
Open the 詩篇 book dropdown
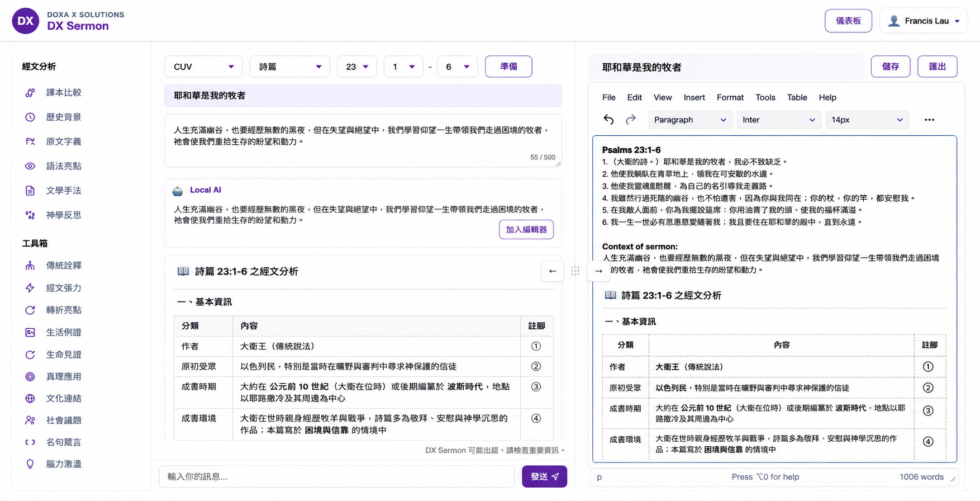tap(289, 67)
